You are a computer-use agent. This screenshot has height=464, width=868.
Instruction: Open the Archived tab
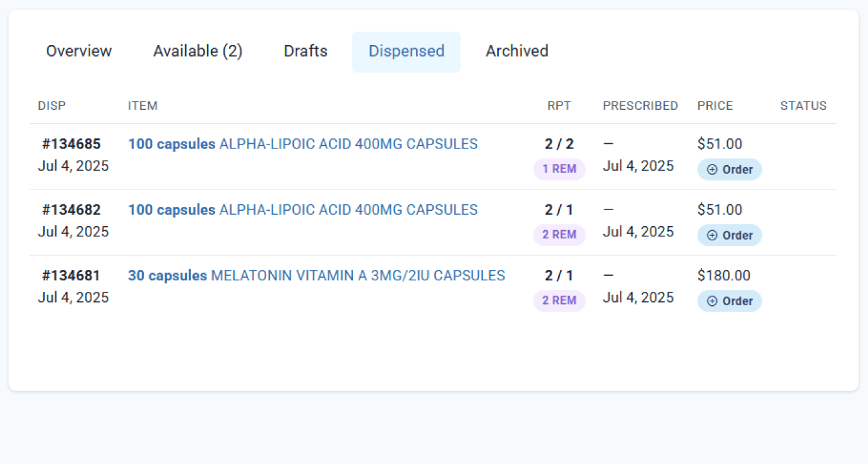517,51
